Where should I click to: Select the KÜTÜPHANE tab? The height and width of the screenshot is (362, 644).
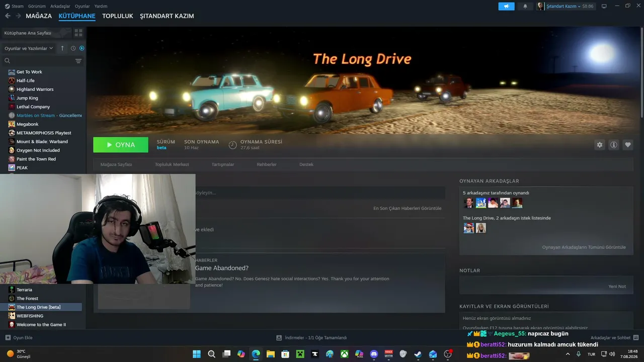point(77,16)
